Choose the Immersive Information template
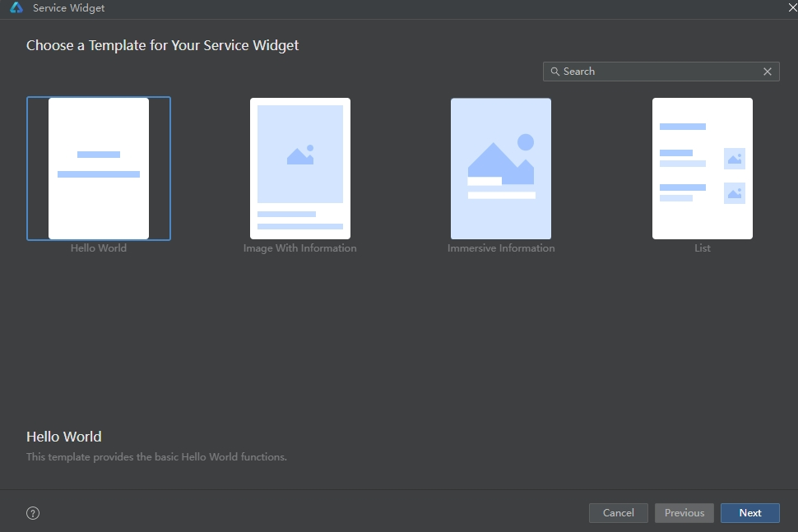This screenshot has height=532, width=798. (x=501, y=169)
